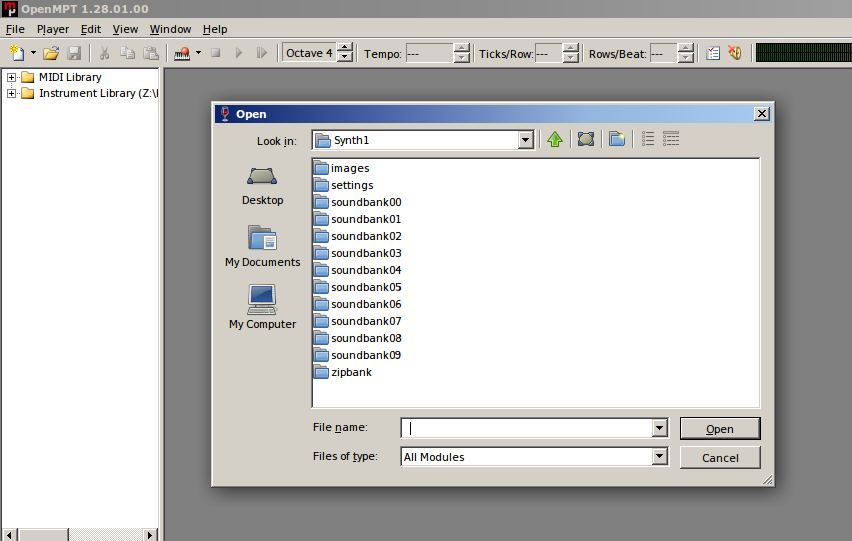The image size is (852, 541).
Task: Open the Files of type dropdown
Action: tap(659, 457)
